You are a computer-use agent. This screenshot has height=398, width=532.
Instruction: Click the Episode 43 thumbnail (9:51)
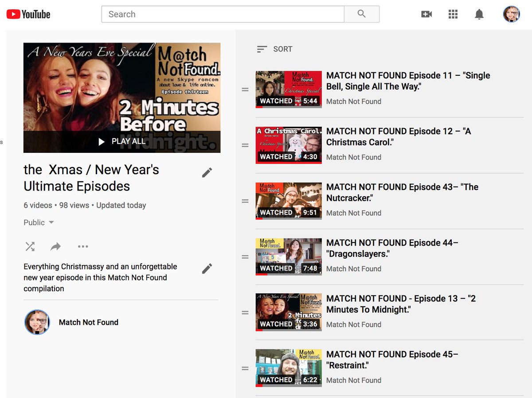click(x=289, y=201)
